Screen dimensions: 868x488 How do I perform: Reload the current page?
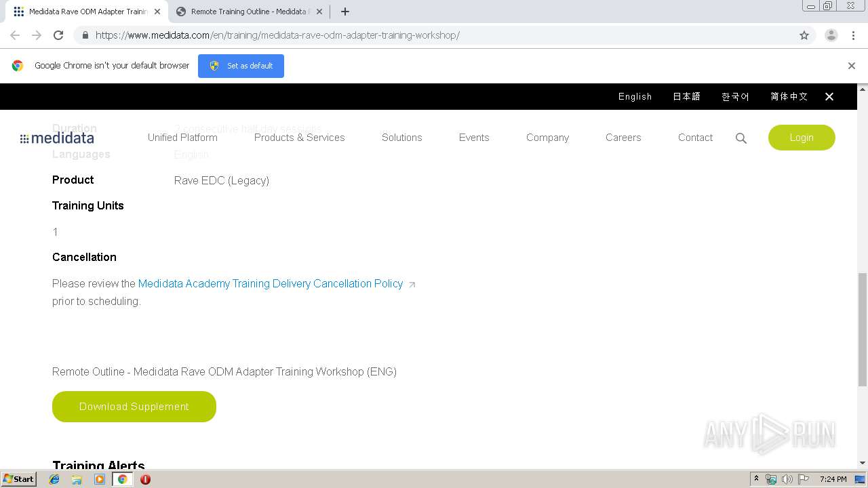pos(58,35)
